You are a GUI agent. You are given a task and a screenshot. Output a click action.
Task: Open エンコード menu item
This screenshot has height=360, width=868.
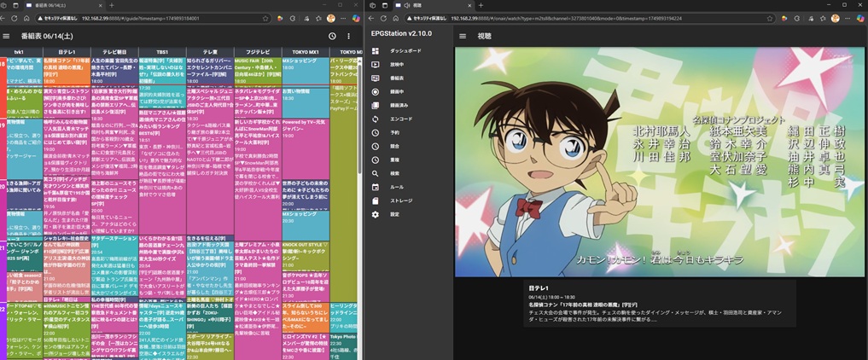click(401, 119)
